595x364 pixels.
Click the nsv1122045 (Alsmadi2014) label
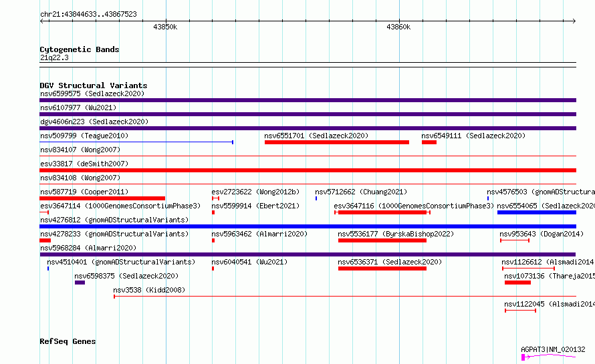[x=550, y=304]
